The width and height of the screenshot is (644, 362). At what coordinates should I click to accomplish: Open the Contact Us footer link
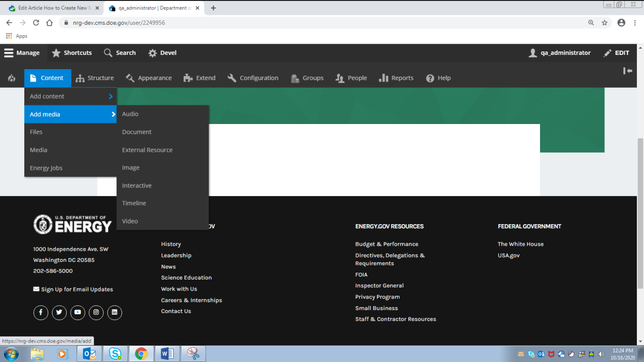coord(176,311)
